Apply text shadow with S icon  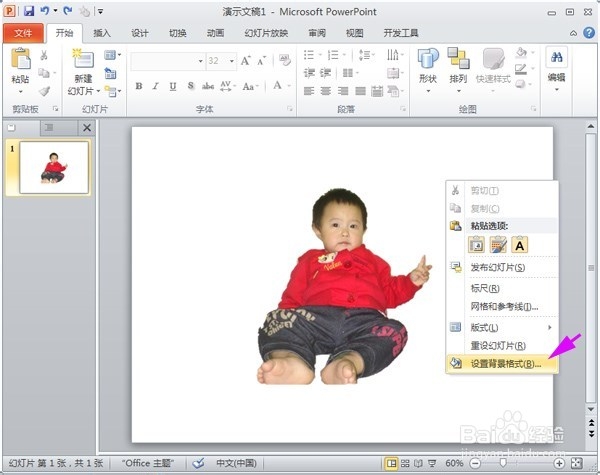191,86
